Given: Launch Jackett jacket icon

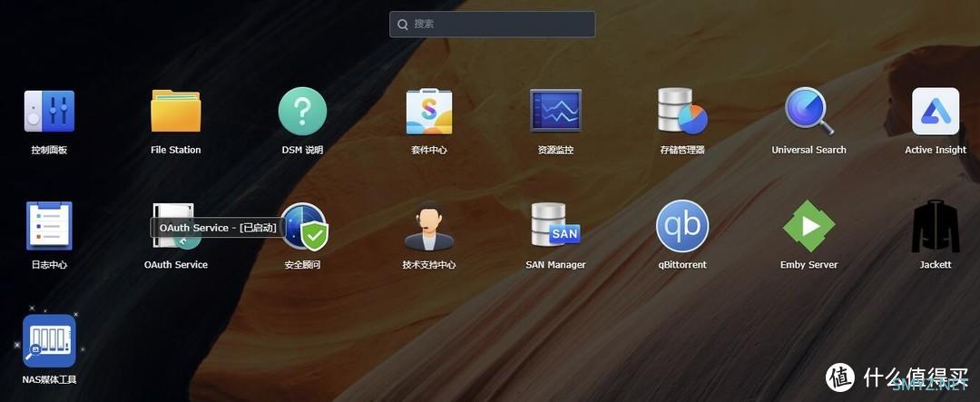Looking at the screenshot, I should click(x=936, y=226).
